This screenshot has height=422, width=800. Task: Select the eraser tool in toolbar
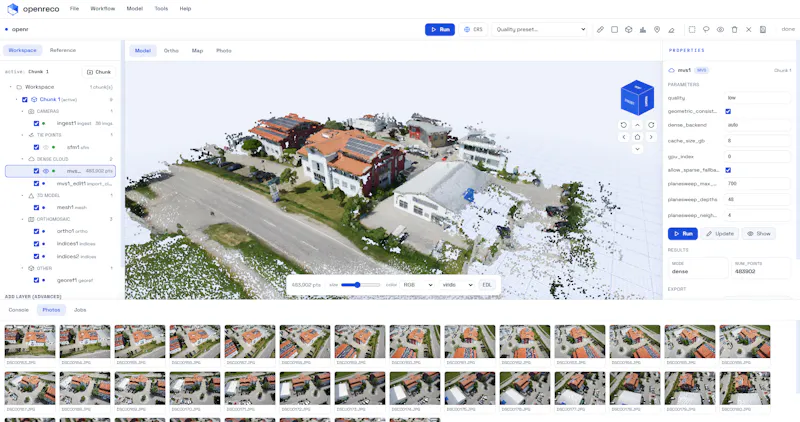(x=671, y=30)
